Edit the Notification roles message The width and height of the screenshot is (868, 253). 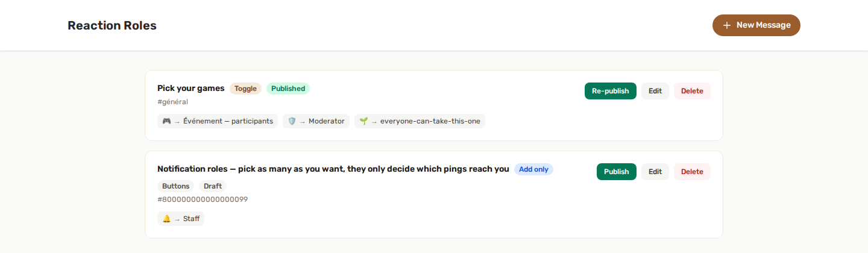tap(655, 172)
